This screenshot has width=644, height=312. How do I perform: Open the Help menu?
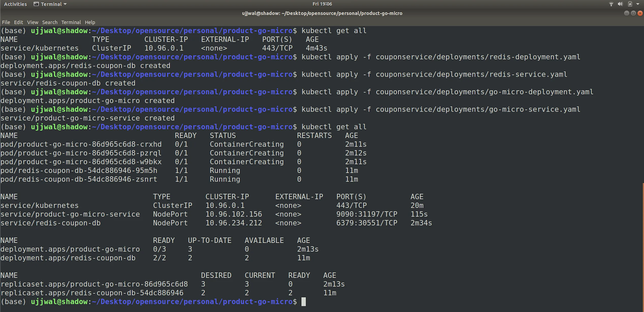tap(90, 22)
